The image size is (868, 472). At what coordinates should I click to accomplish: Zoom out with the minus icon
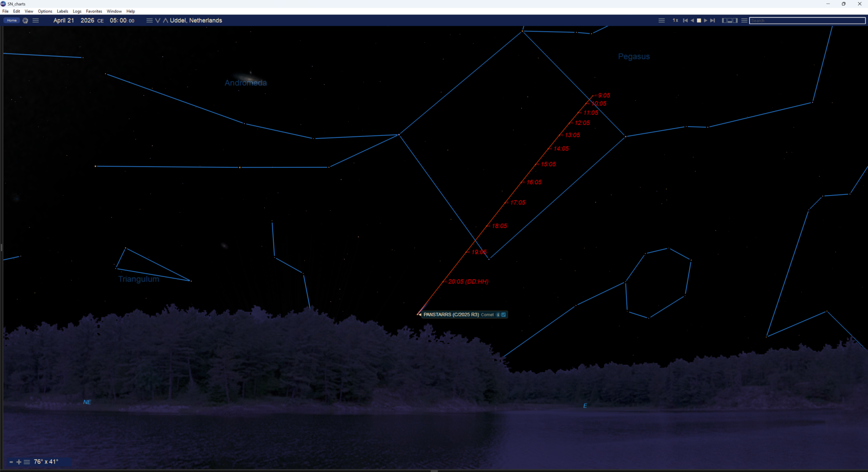pyautogui.click(x=11, y=462)
